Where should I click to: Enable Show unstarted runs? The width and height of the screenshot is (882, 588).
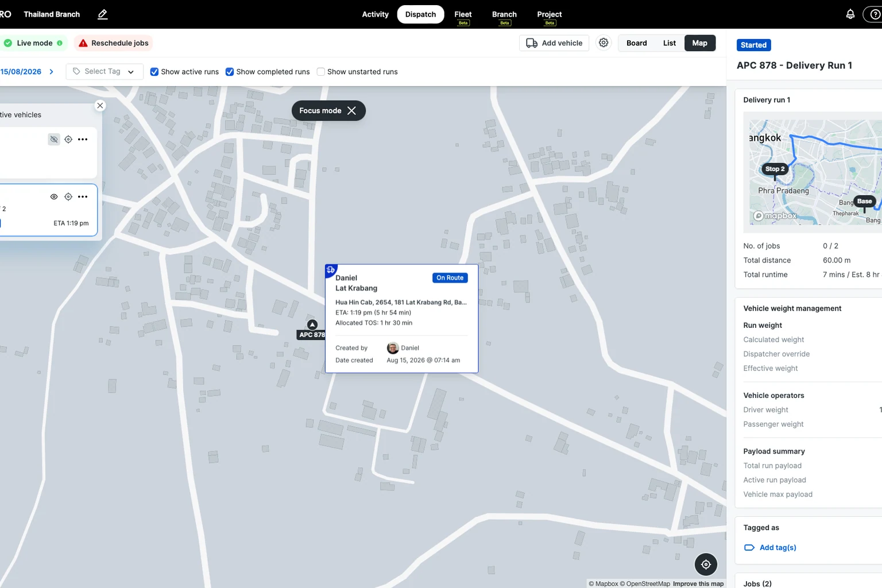[x=321, y=72]
